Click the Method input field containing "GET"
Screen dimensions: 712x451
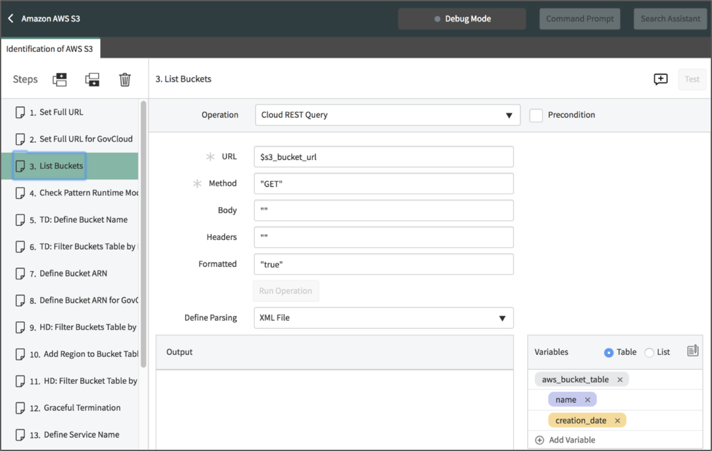(x=384, y=184)
